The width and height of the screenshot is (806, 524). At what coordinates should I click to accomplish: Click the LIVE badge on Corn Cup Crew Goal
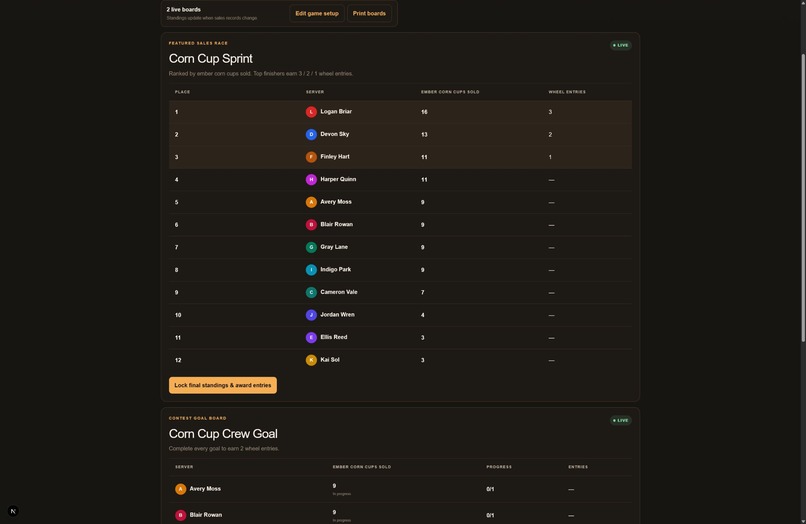(x=621, y=421)
